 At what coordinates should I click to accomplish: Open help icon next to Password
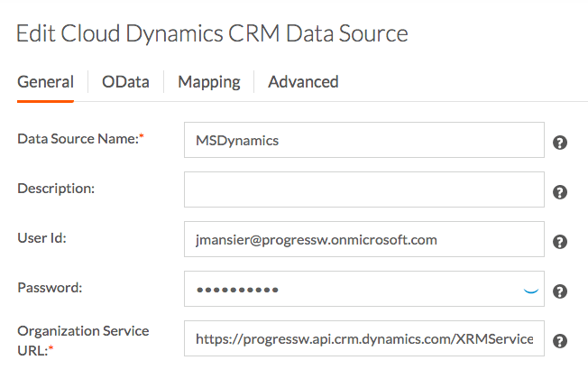pyautogui.click(x=560, y=291)
